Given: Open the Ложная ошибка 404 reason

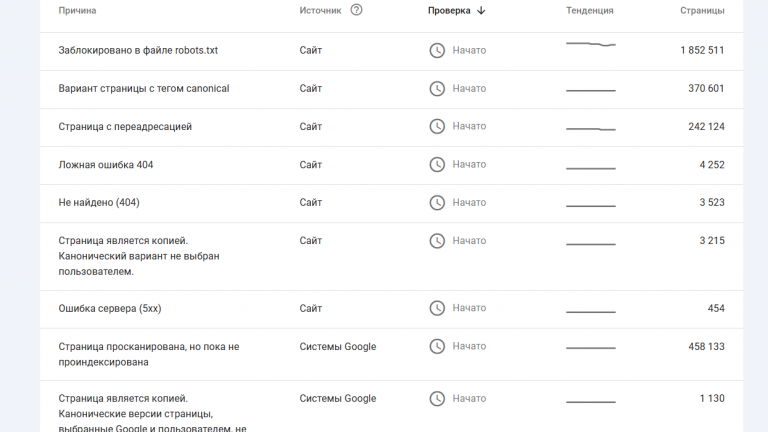Looking at the screenshot, I should pyautogui.click(x=106, y=164).
